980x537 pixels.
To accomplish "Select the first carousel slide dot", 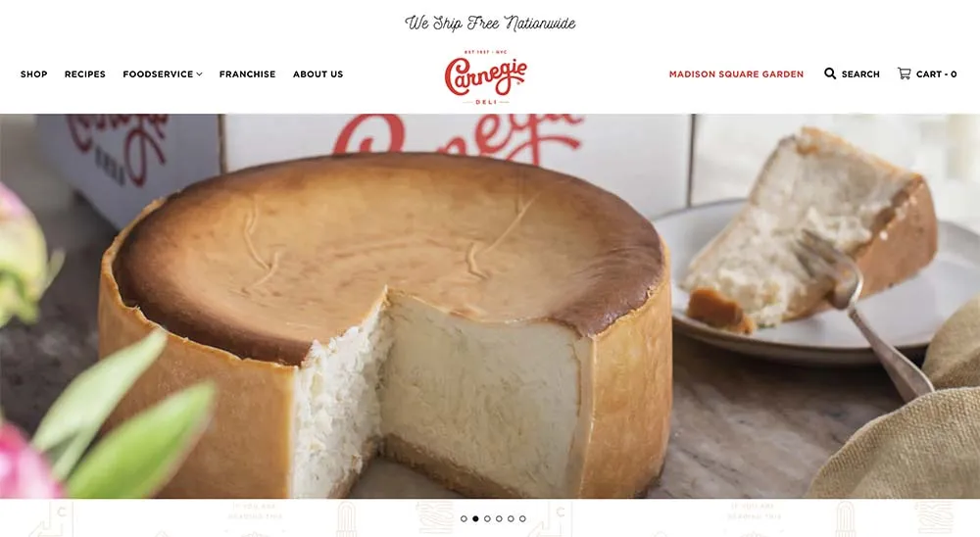I will point(464,518).
